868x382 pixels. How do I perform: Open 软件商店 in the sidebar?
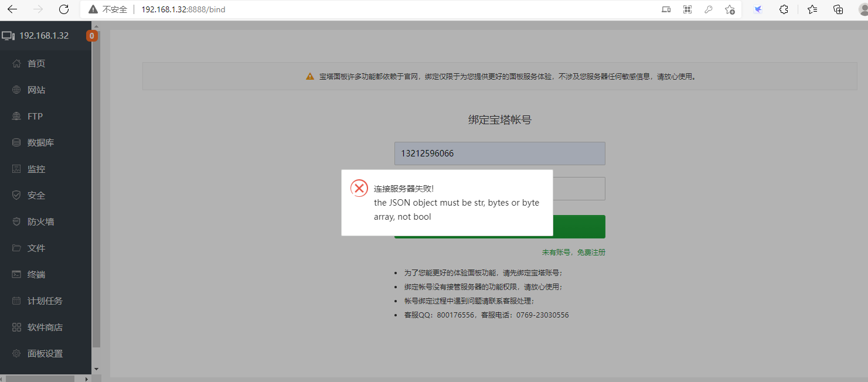point(46,327)
